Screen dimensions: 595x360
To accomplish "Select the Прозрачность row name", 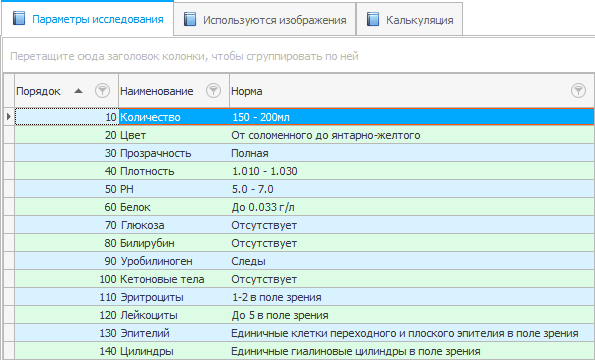I will 156,153.
